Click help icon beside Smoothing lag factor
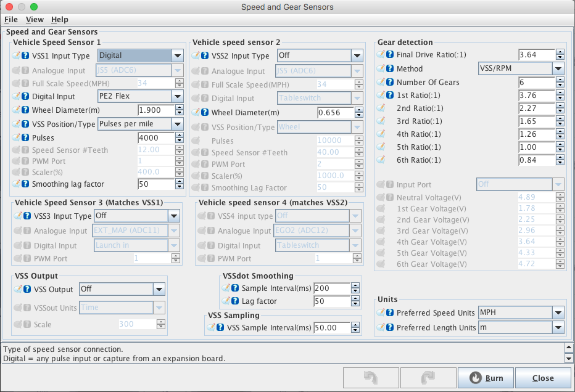 [25, 184]
